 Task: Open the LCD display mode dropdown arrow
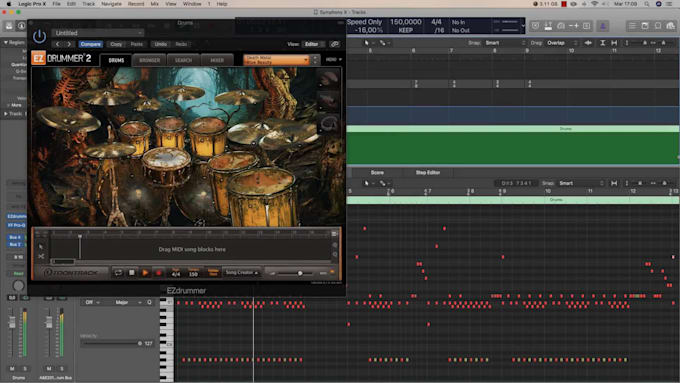point(523,26)
